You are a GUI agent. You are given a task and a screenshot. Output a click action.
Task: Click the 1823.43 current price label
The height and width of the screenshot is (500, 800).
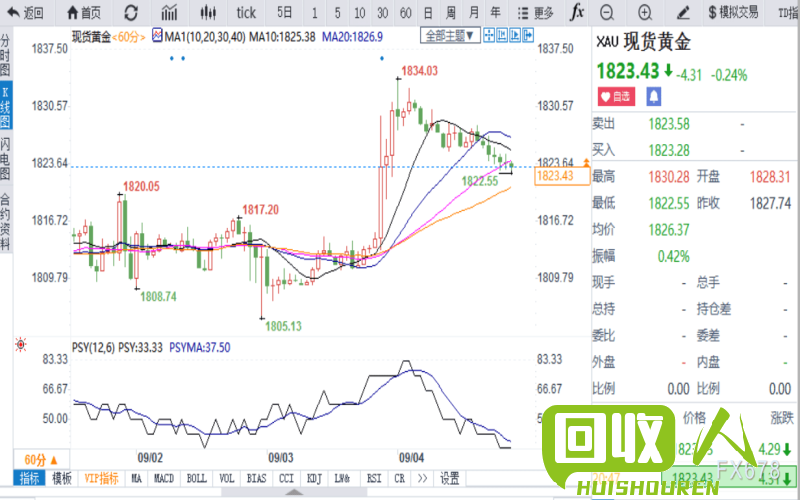561,176
